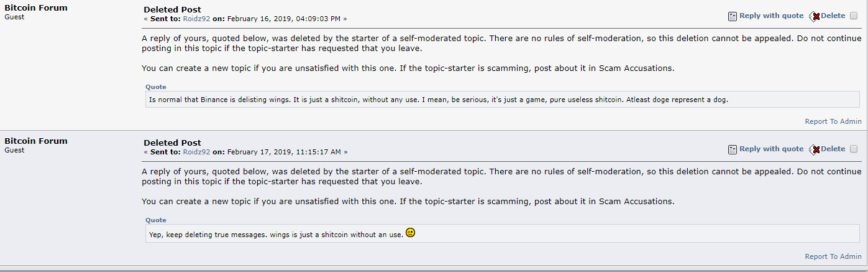868x272 pixels.
Task: Click the reply-with-quote icon on February 17 message
Action: click(x=732, y=149)
